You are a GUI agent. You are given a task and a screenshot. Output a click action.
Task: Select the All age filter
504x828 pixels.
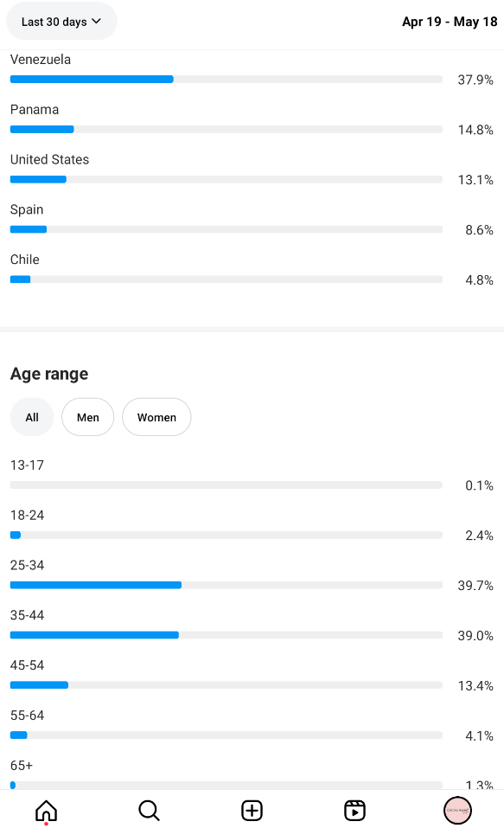pyautogui.click(x=32, y=417)
